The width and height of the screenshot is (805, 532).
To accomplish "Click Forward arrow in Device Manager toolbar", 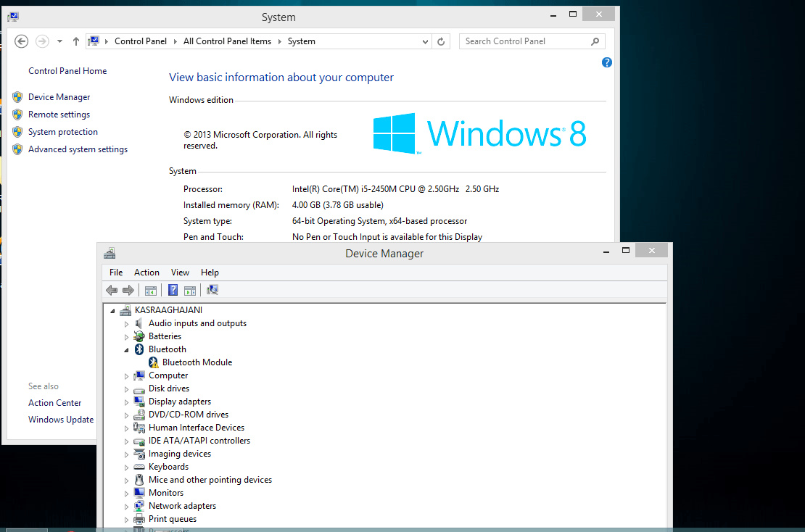I will [128, 291].
